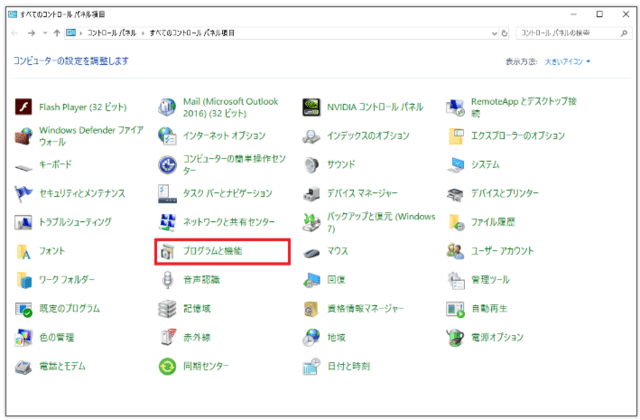Click the ファイル履歴 folder icon
Image resolution: width=640 pixels, height=420 pixels.
[456, 222]
